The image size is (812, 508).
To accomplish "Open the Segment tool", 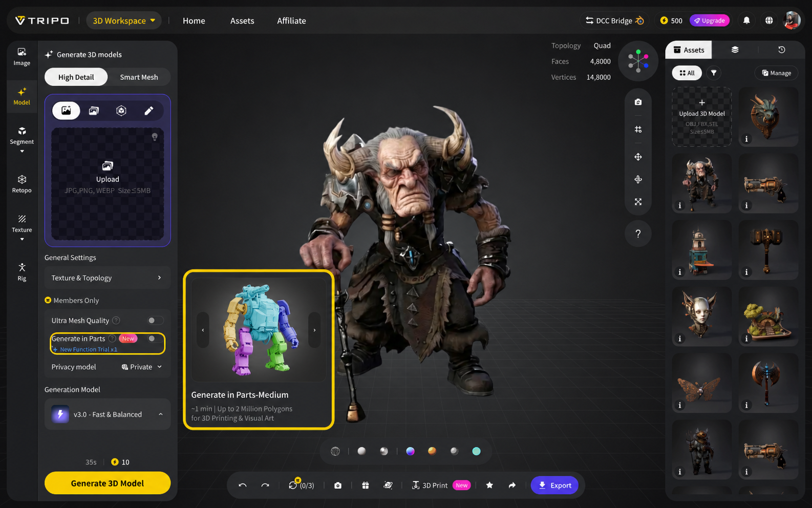I will coord(22,136).
